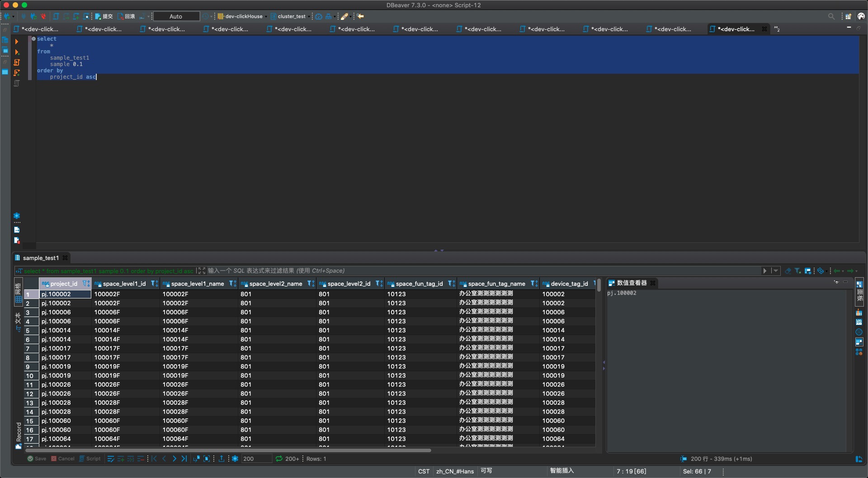868x478 pixels.
Task: Select the sample_test1 results tab
Action: (41, 258)
